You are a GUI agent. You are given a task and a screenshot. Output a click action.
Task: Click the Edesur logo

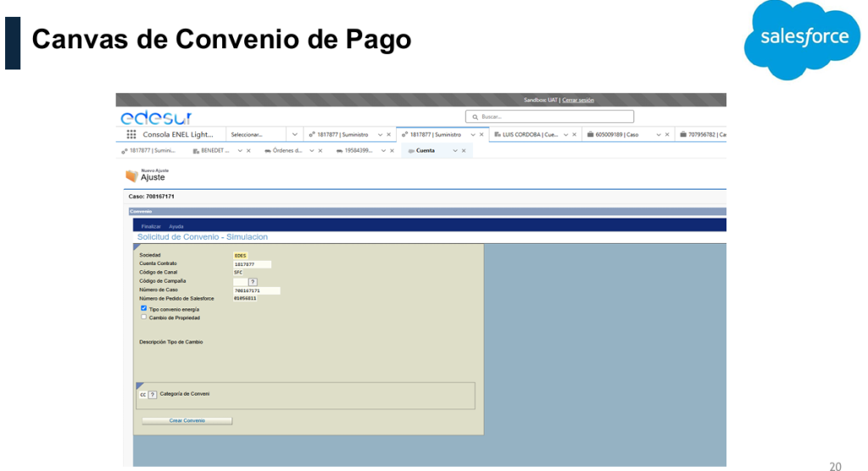[157, 117]
